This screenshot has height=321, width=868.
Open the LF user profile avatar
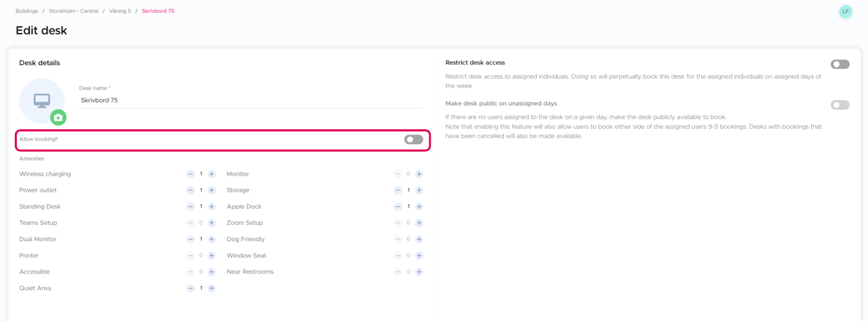845,12
